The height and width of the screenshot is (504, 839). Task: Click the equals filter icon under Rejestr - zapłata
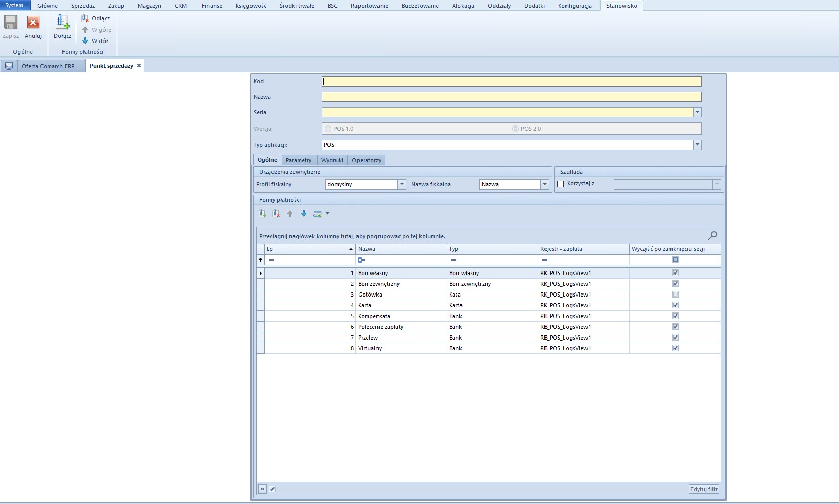[x=544, y=260]
